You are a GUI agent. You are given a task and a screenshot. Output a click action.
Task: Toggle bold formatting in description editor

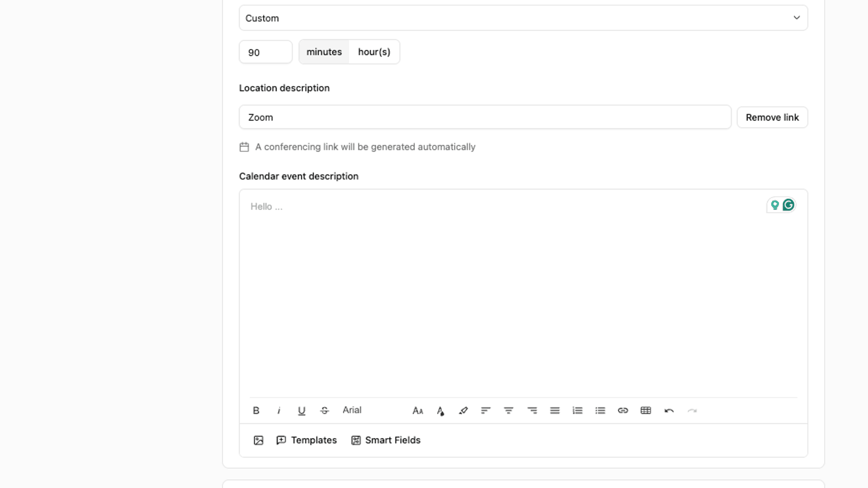[256, 410]
